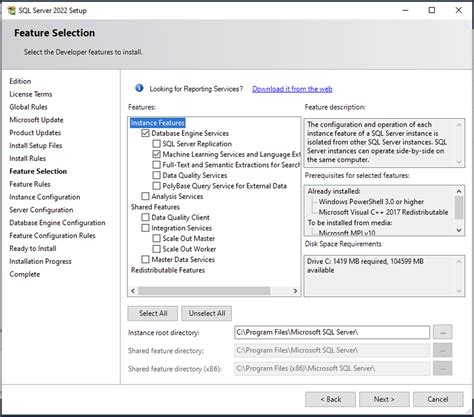Select the Complete step in the sidebar
Image resolution: width=474 pixels, height=417 pixels.
pyautogui.click(x=25, y=274)
